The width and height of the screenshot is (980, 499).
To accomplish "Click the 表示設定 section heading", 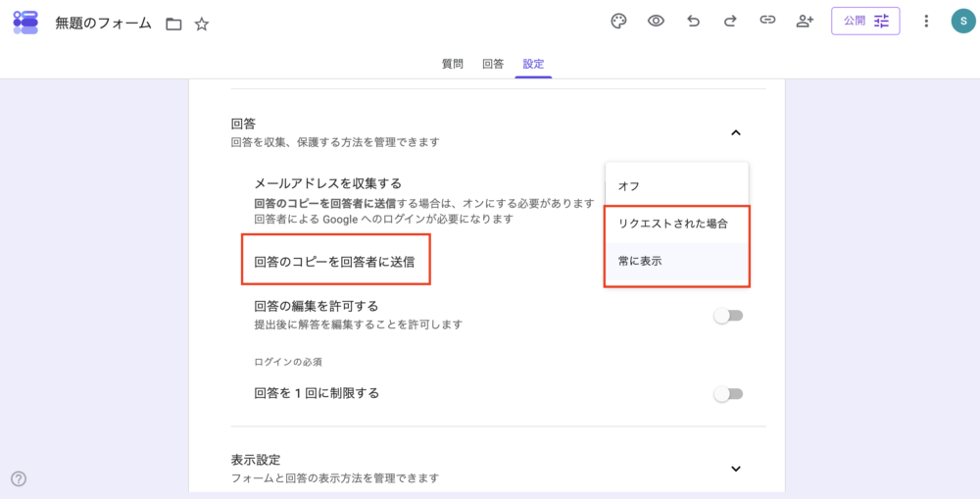I will [256, 460].
